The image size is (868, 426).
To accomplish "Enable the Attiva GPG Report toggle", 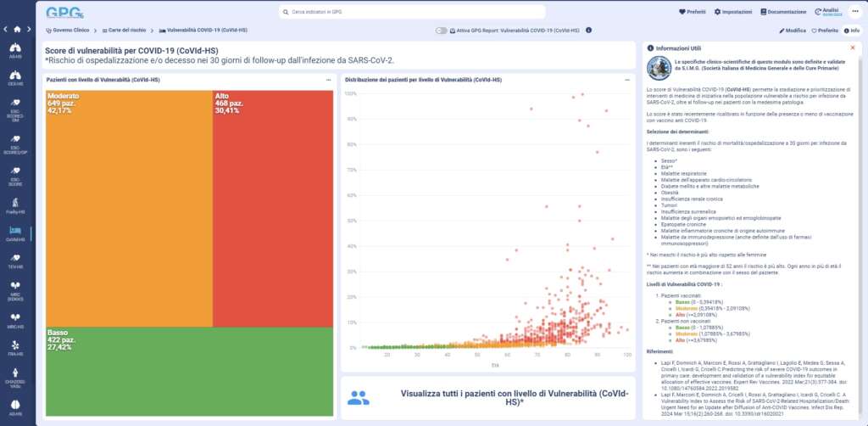I will pyautogui.click(x=441, y=30).
